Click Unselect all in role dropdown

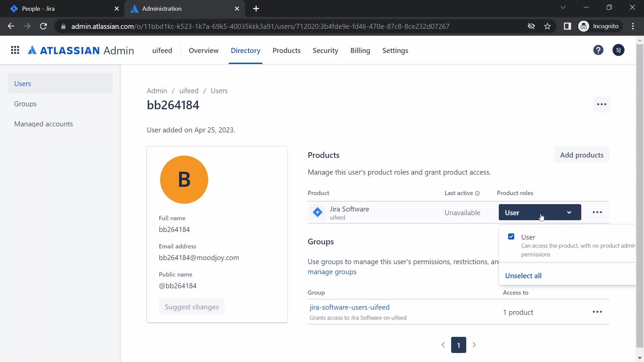(x=523, y=276)
